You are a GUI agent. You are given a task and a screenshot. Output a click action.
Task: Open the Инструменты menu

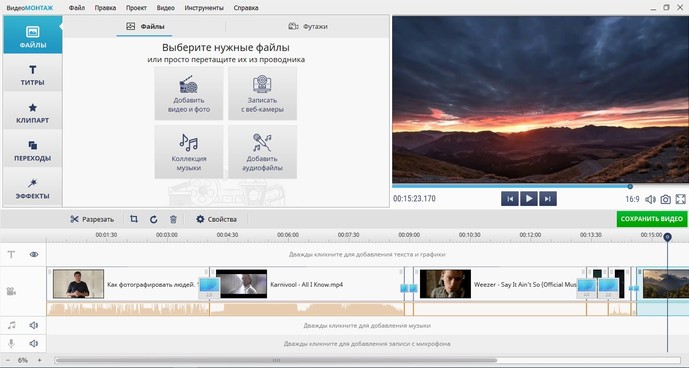[x=204, y=7]
